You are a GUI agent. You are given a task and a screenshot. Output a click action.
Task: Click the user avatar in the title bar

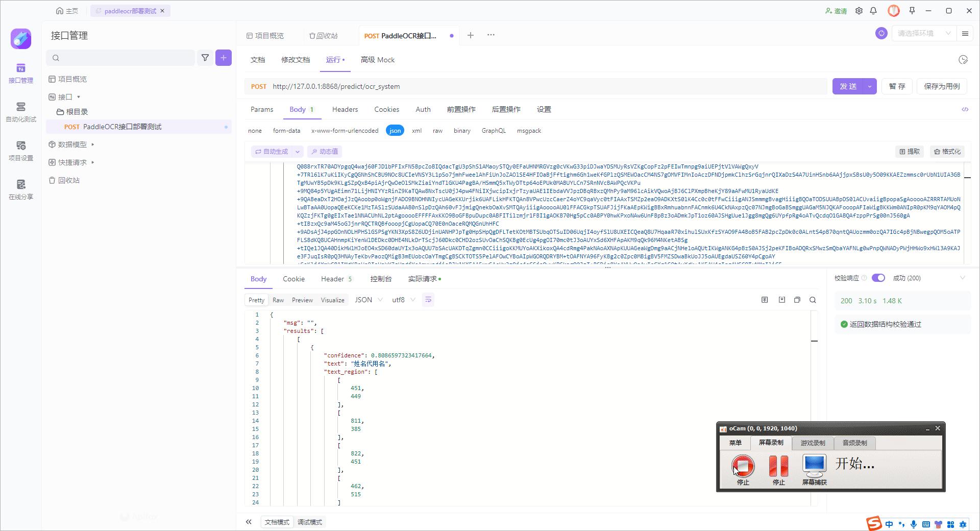coord(894,11)
